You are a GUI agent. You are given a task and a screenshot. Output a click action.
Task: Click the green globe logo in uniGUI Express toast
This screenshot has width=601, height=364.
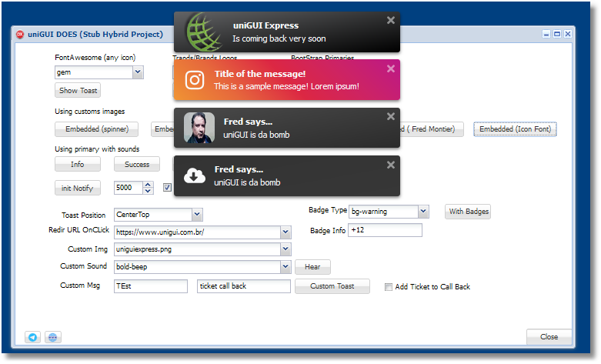click(x=204, y=32)
